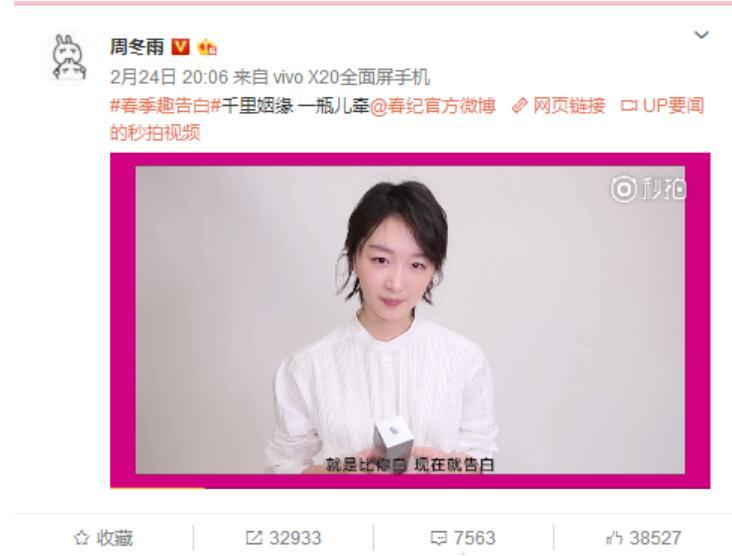Click the membership crown badge beside the username
The height and width of the screenshot is (556, 732).
coord(207,47)
